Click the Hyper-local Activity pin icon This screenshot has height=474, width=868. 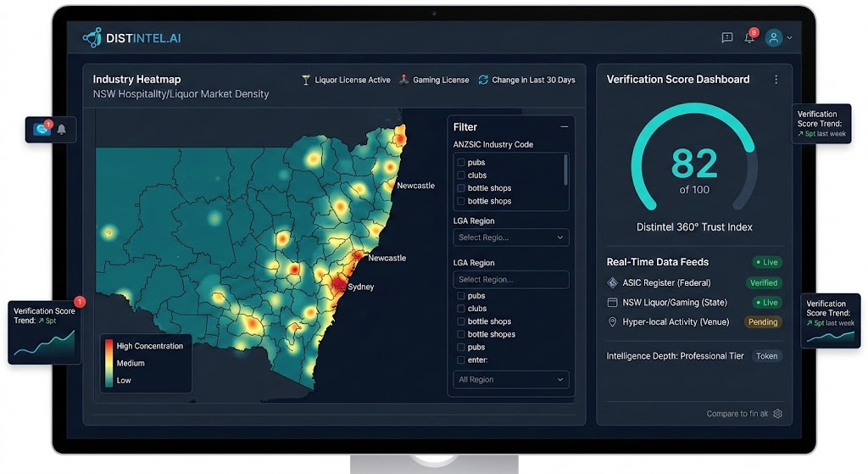pos(612,322)
